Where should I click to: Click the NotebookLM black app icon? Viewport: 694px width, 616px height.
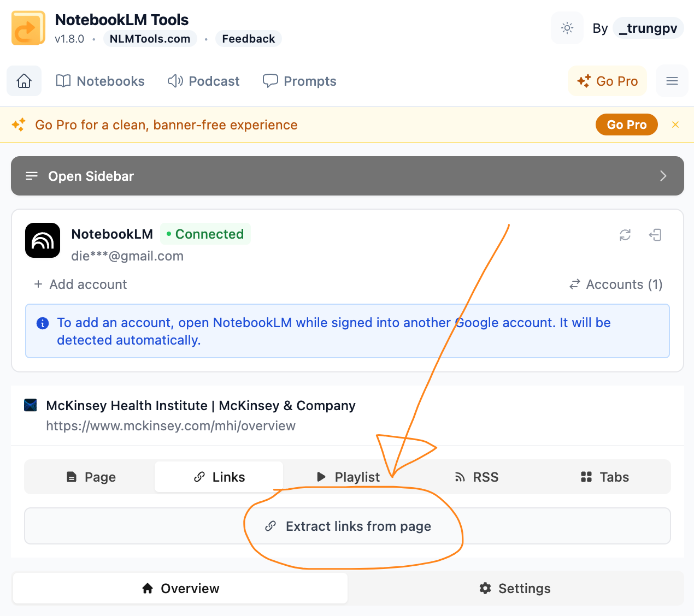click(x=43, y=240)
